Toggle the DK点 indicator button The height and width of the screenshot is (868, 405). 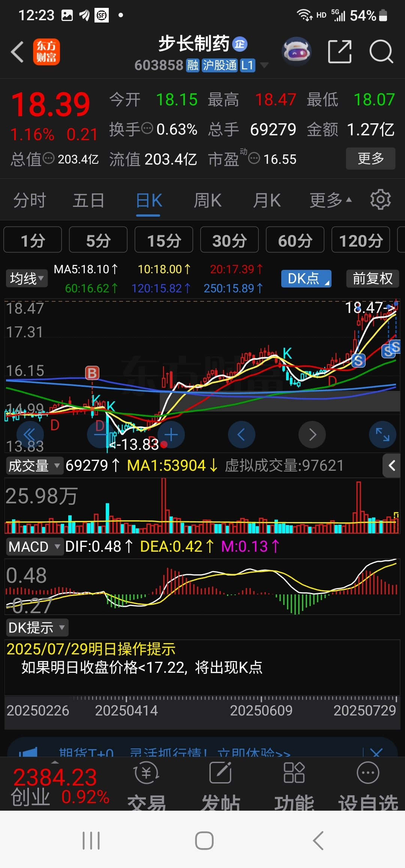[x=306, y=278]
